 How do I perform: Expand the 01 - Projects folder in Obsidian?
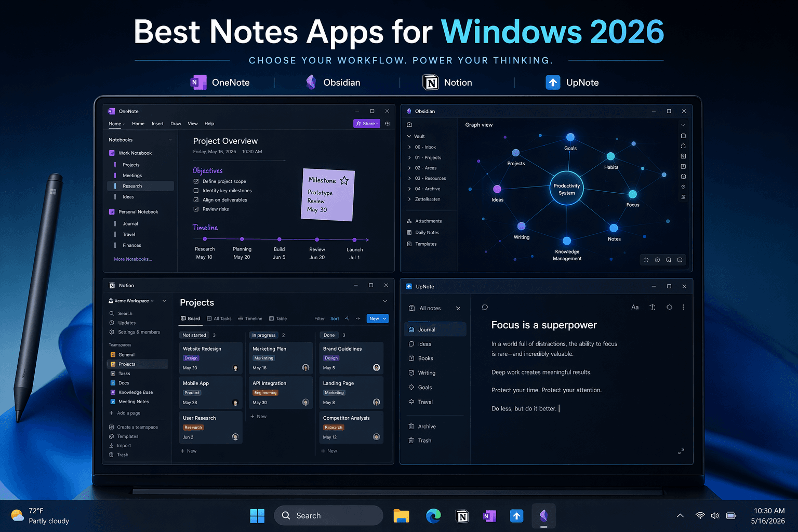[409, 157]
